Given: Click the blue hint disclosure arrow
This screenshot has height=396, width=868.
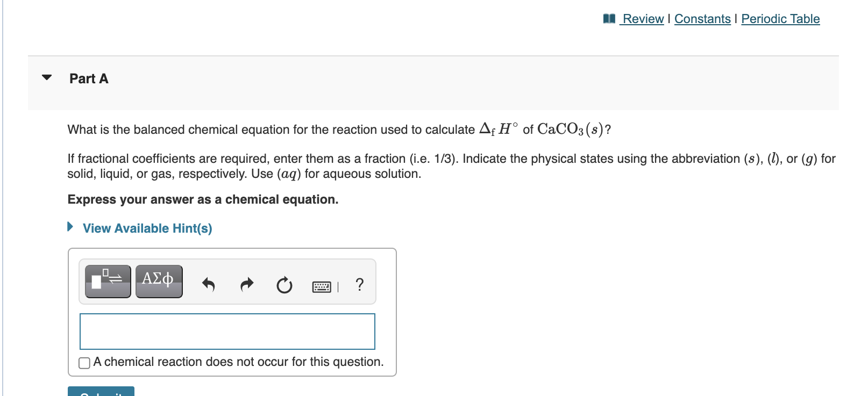Looking at the screenshot, I should coord(70,227).
